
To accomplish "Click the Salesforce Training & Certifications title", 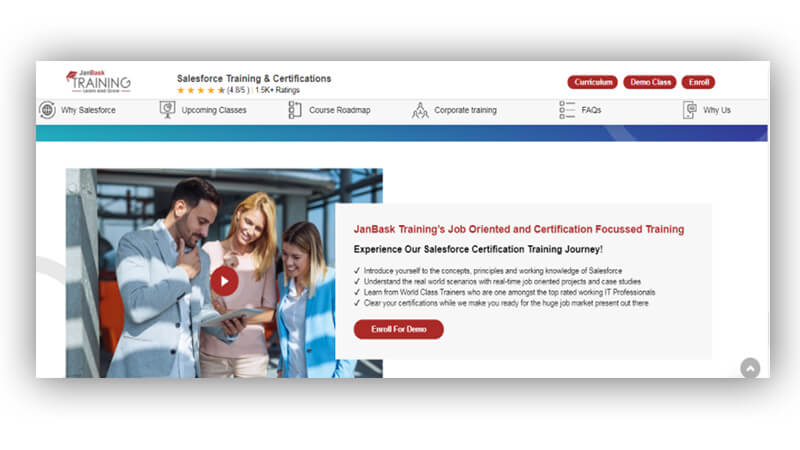I will tap(254, 78).
